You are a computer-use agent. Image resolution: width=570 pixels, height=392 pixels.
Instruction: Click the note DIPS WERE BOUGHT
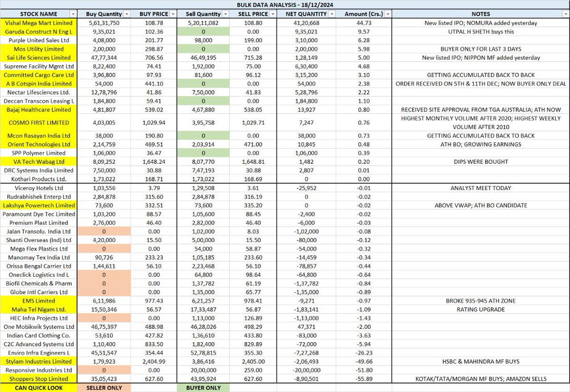click(x=480, y=162)
